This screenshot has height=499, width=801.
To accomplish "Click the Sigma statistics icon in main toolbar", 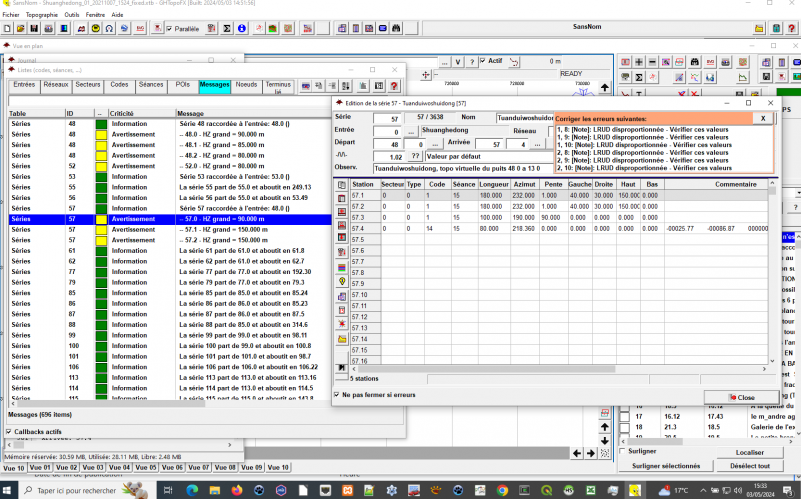I will tap(227, 29).
